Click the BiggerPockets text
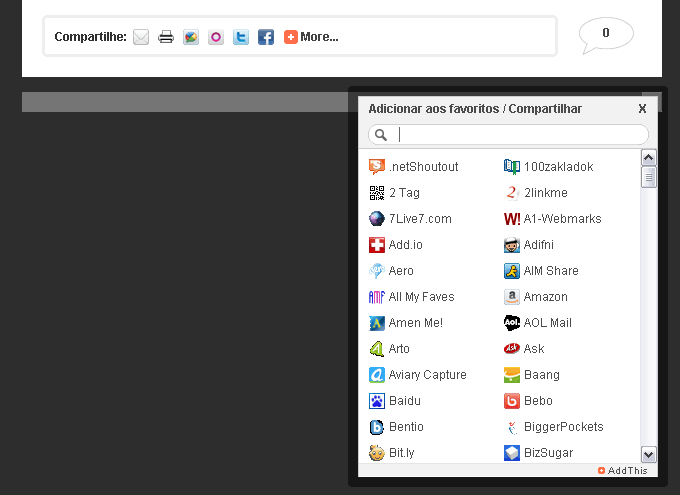Viewport: 680px width, 495px height. 564,427
